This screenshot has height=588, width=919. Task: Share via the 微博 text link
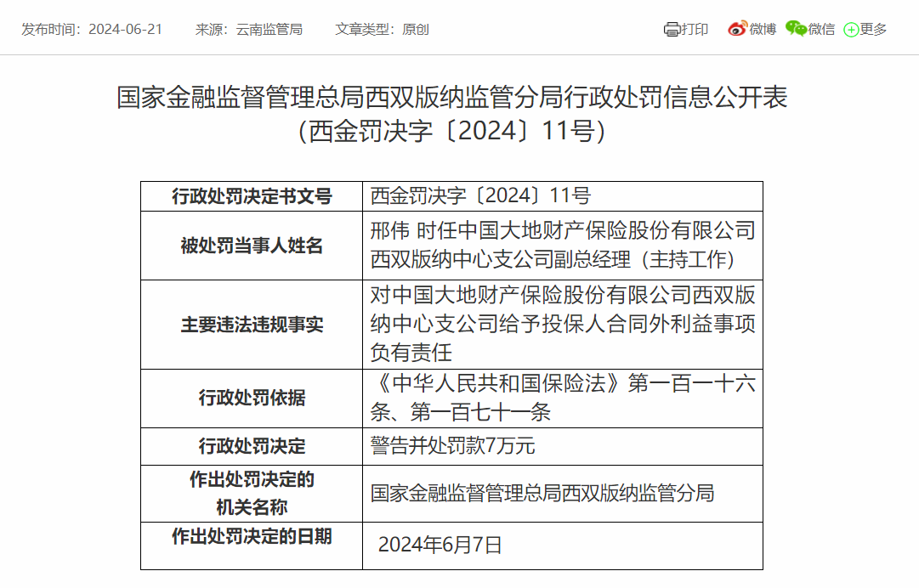tap(763, 29)
